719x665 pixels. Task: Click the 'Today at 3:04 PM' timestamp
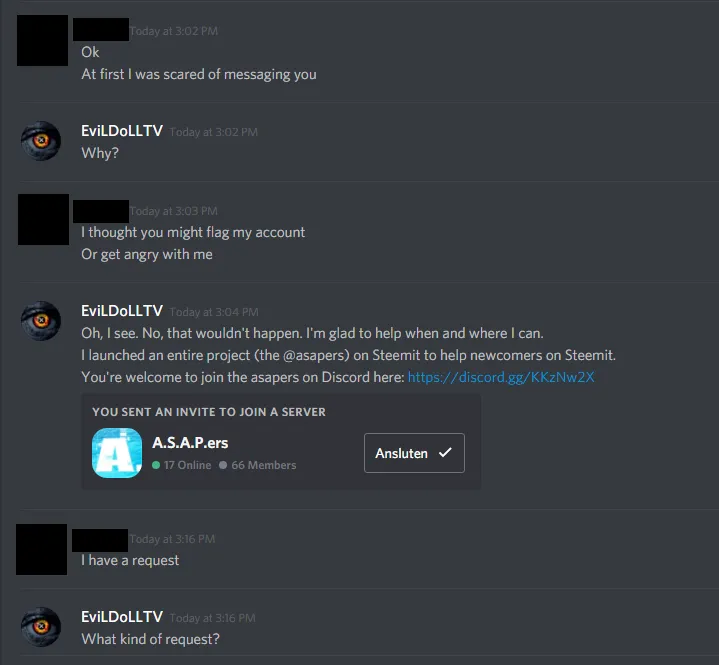(x=214, y=312)
